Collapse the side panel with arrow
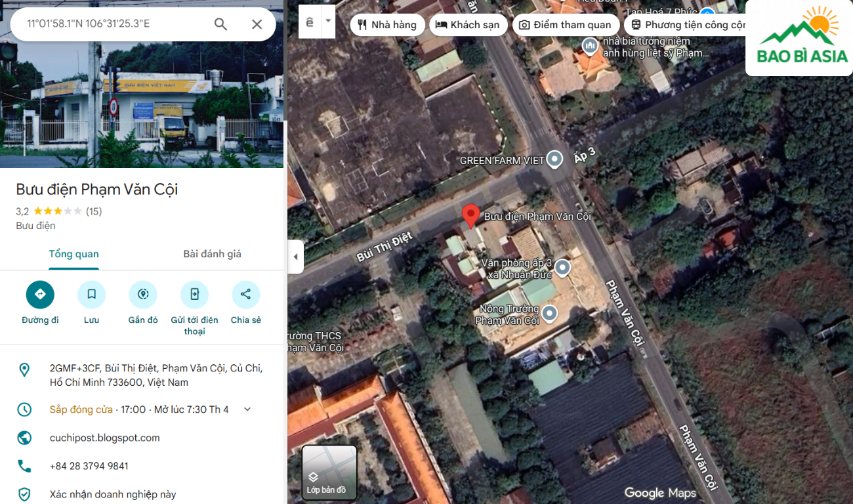Screen dimensions: 853x504 pyautogui.click(x=295, y=257)
